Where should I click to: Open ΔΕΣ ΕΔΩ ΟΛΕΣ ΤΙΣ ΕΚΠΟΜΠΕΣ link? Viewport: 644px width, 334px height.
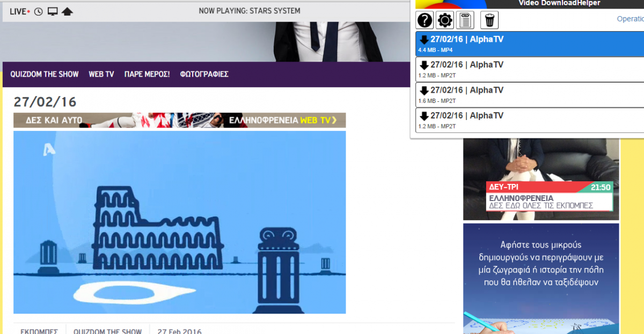click(541, 206)
